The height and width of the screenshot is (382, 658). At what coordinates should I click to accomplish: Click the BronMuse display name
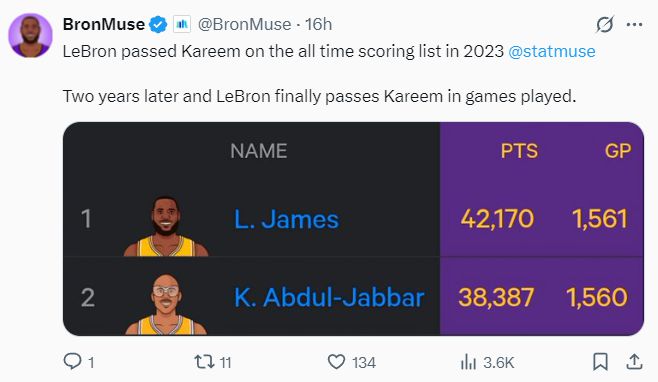104,24
